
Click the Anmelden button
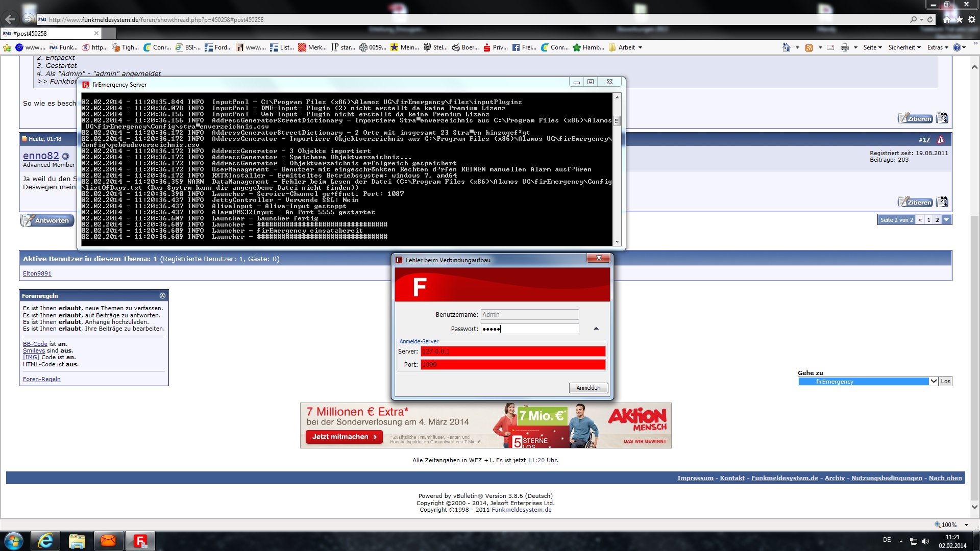point(588,388)
